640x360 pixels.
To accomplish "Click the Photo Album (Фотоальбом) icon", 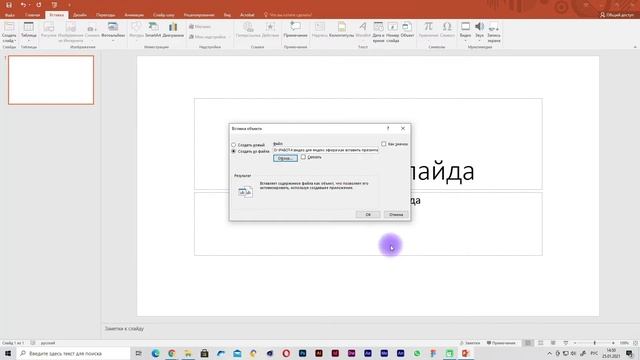I will [x=113, y=27].
